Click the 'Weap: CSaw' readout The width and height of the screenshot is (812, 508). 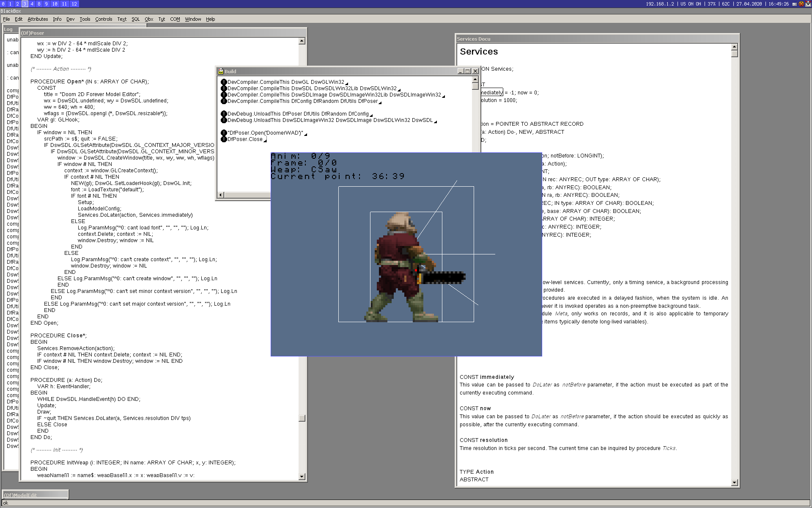[x=304, y=170]
